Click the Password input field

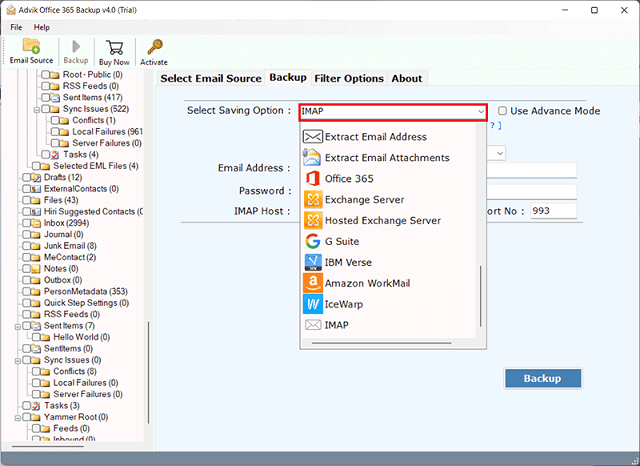click(531, 191)
